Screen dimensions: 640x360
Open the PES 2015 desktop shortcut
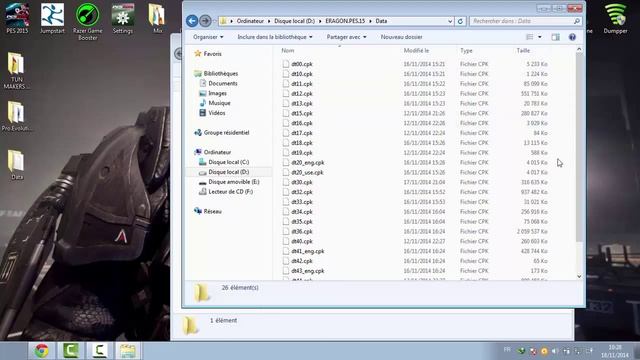coord(17,18)
